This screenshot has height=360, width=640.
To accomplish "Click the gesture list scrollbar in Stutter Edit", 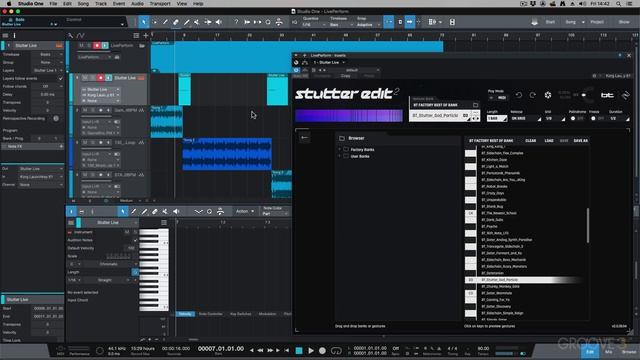I will click(588, 225).
